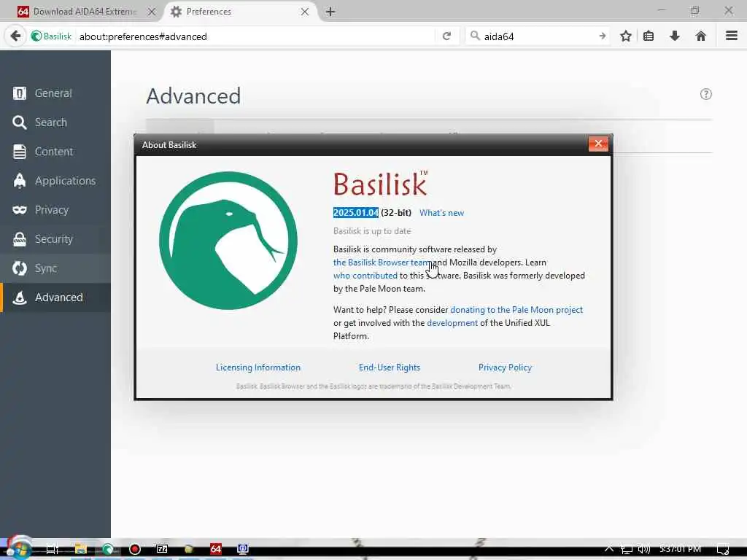The width and height of the screenshot is (747, 560).
Task: Open Search preferences section
Action: (55, 122)
